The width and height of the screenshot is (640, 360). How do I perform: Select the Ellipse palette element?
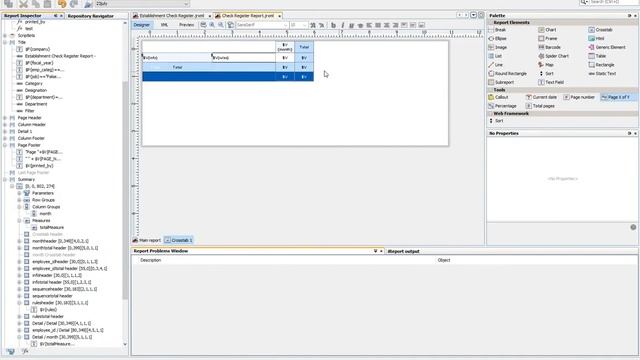coord(497,38)
